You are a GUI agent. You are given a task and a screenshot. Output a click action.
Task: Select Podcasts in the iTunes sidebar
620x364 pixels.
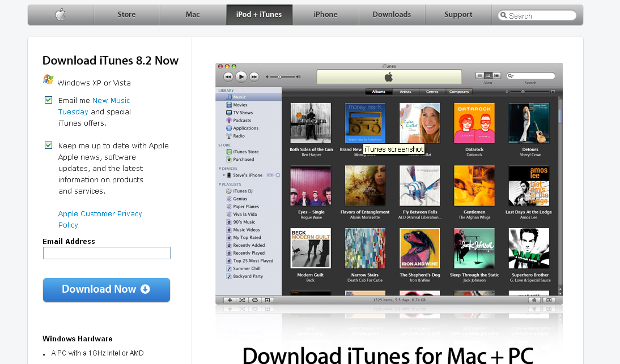click(x=249, y=121)
